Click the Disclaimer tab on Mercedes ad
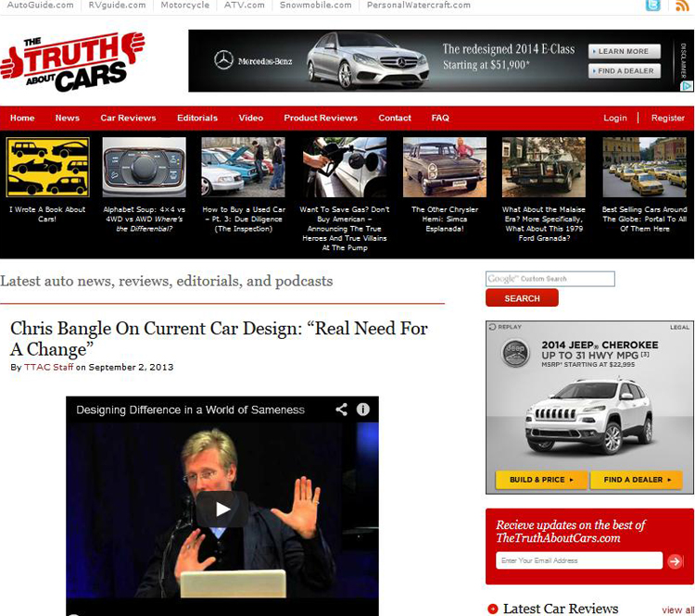Screen dimensions: 695x616 (683, 61)
